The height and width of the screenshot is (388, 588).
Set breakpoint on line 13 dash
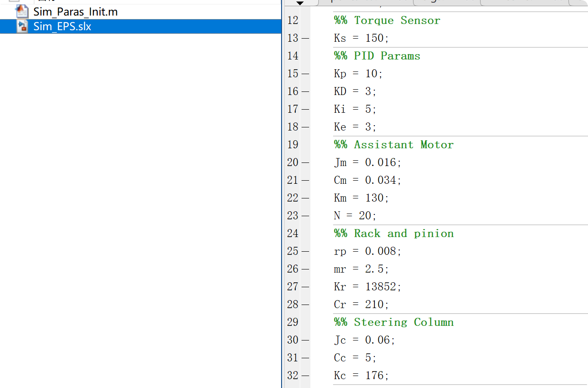305,38
